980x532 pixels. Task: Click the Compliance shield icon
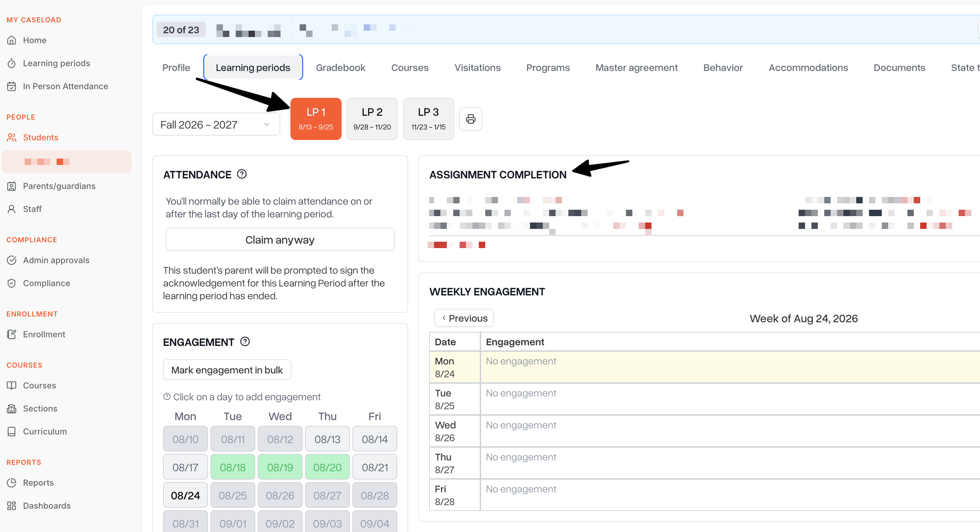[12, 283]
